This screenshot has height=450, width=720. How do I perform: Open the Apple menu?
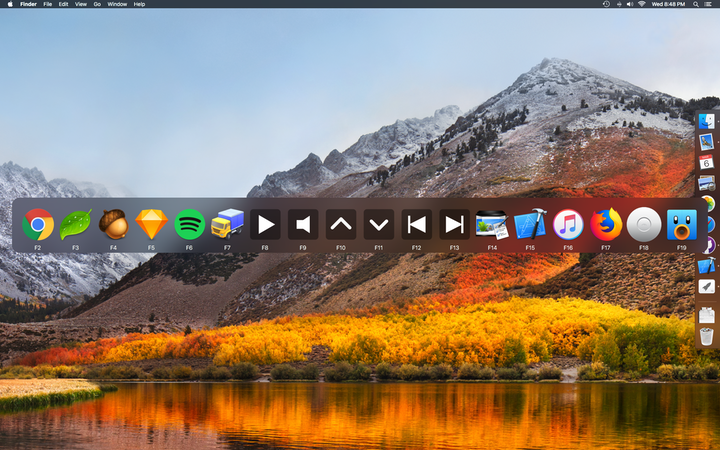pos(8,4)
